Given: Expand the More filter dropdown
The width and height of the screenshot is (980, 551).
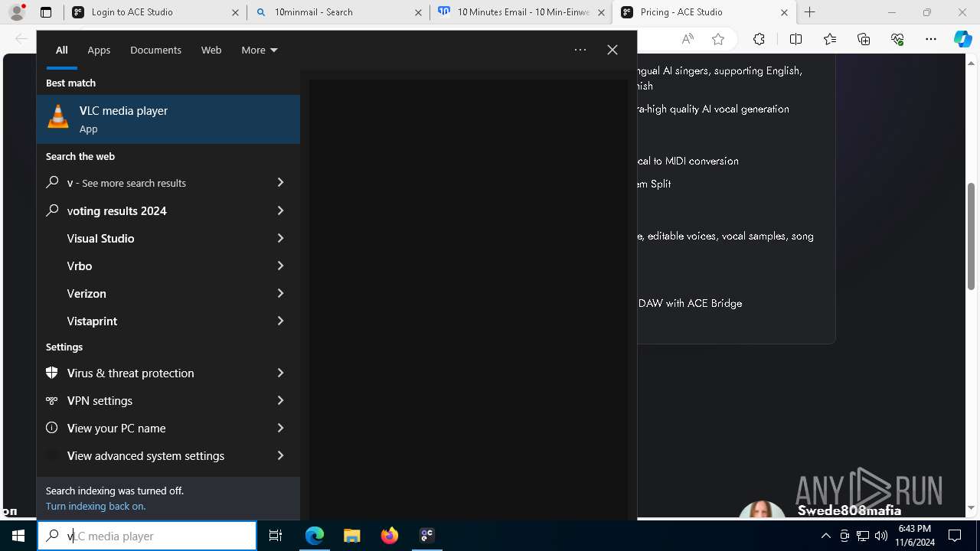Looking at the screenshot, I should tap(260, 50).
